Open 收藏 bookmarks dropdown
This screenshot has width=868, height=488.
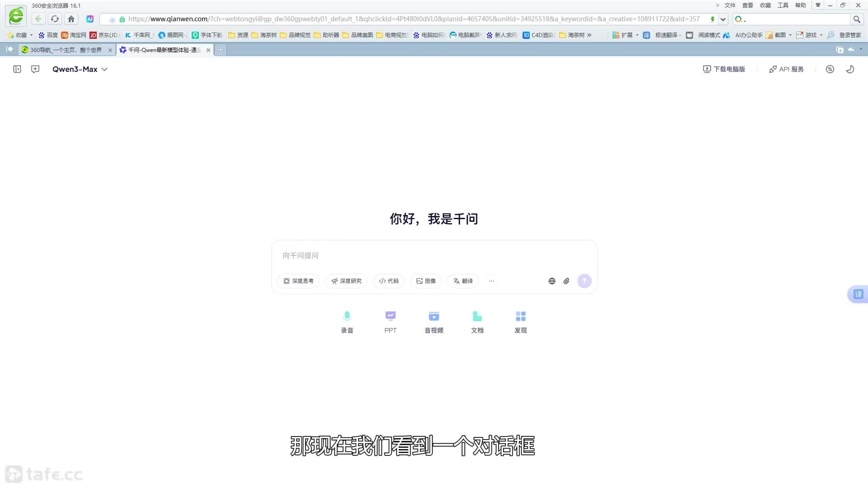[20, 35]
